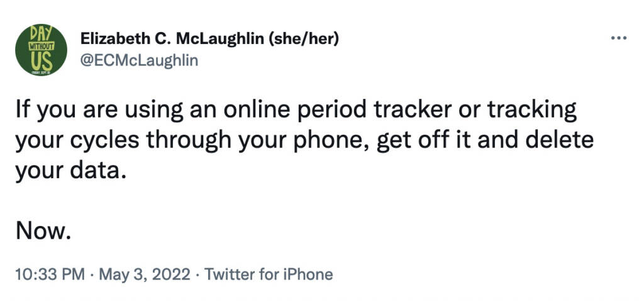The image size is (644, 301).
Task: Click the Day Without Us profile avatar
Action: click(x=41, y=50)
